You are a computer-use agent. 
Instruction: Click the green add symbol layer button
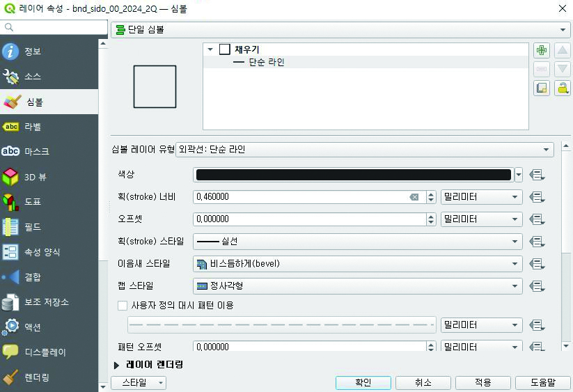(542, 51)
